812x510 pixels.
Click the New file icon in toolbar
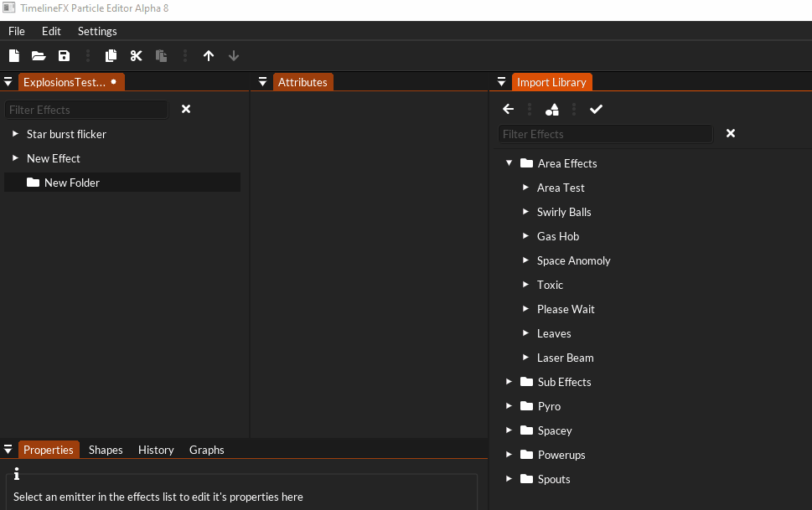[14, 56]
